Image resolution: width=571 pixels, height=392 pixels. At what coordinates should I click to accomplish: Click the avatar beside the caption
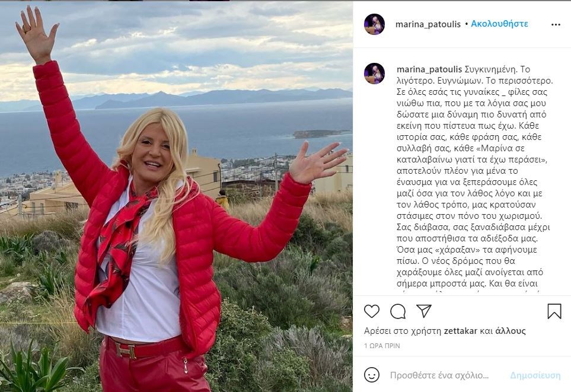(x=374, y=73)
